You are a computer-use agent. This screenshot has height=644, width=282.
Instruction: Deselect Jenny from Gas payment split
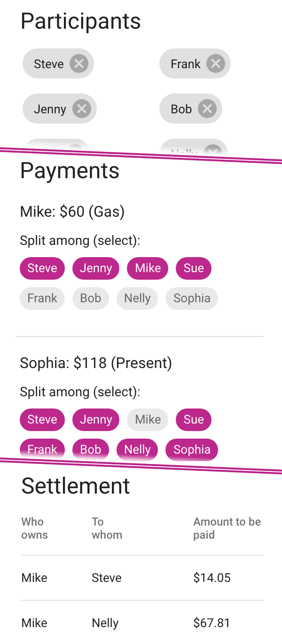tap(96, 268)
